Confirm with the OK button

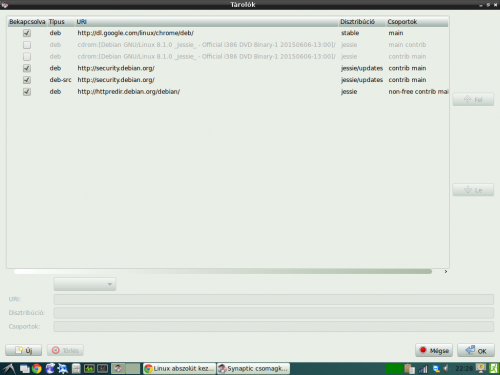point(476,350)
